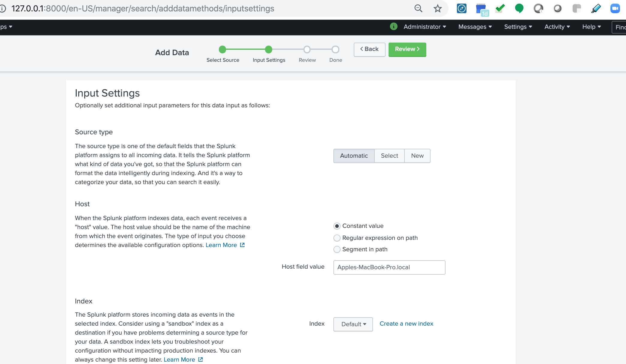
Task: Click the green Review button
Action: [407, 49]
